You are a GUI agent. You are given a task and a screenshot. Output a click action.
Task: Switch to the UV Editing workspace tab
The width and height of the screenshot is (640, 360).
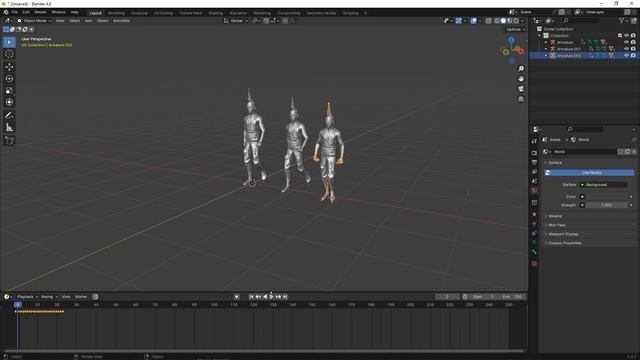tap(163, 13)
